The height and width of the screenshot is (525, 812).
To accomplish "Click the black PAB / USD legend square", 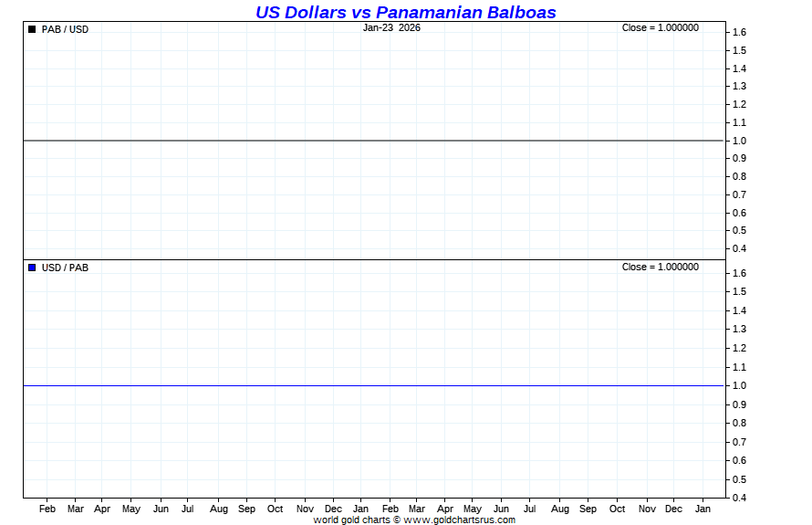I will point(32,29).
